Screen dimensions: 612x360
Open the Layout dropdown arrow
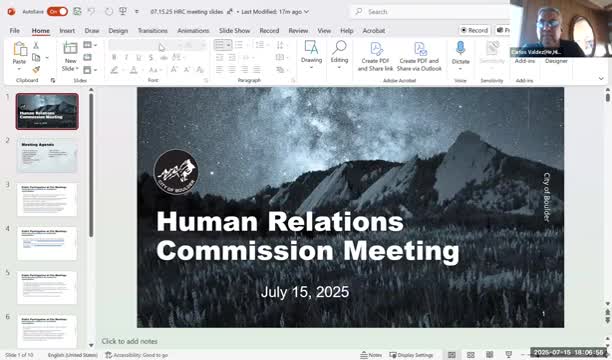[96, 45]
